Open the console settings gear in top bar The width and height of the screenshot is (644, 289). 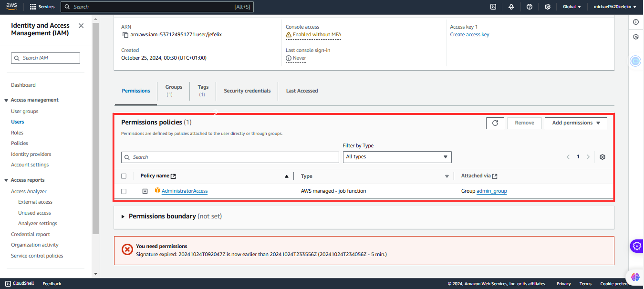click(x=548, y=7)
